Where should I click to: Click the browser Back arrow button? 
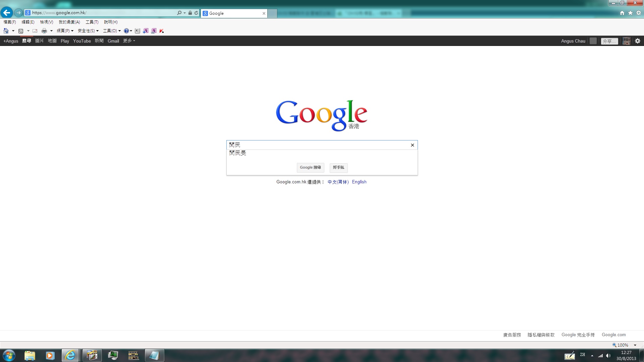7,13
